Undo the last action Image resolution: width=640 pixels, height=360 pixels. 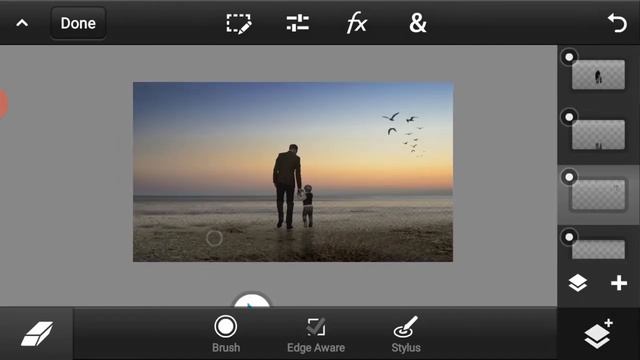click(x=617, y=23)
